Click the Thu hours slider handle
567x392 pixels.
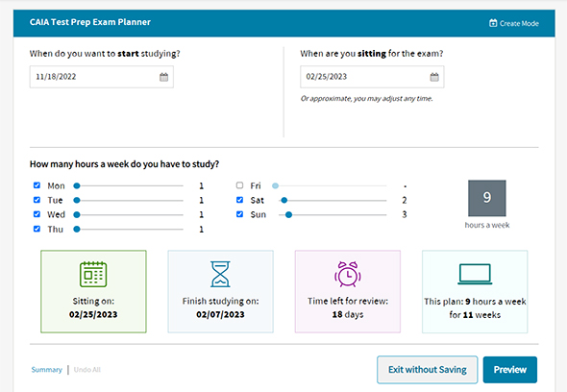pos(77,230)
